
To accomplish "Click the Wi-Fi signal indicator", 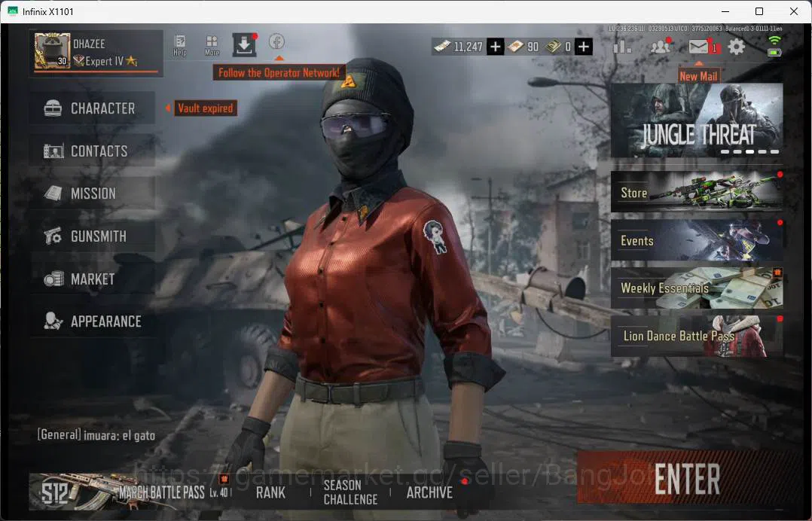I will (774, 41).
